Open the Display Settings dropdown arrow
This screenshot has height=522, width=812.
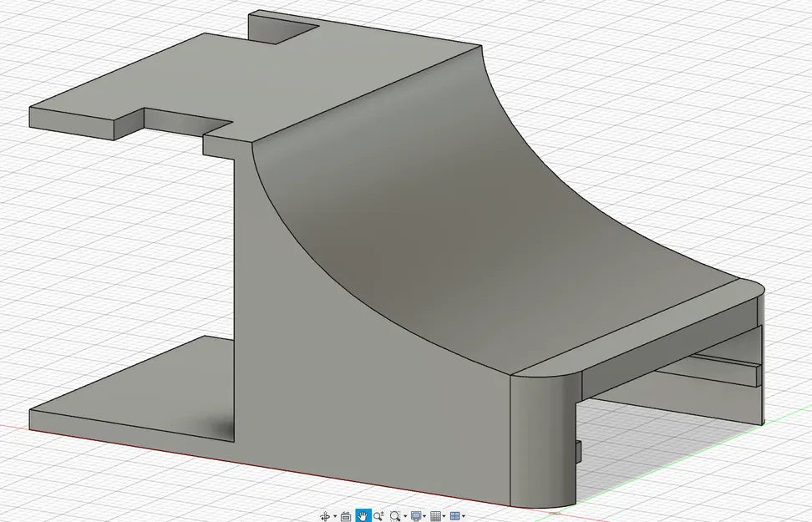click(x=425, y=516)
